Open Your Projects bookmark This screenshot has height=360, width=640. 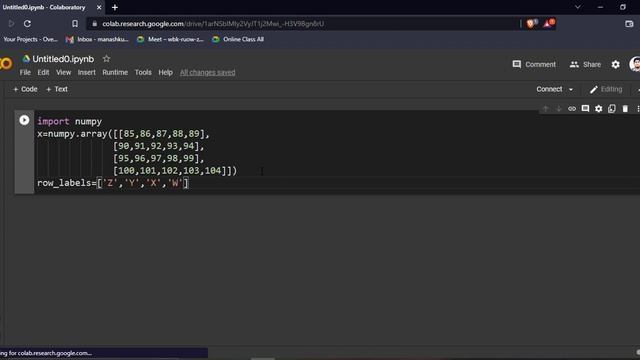31,39
